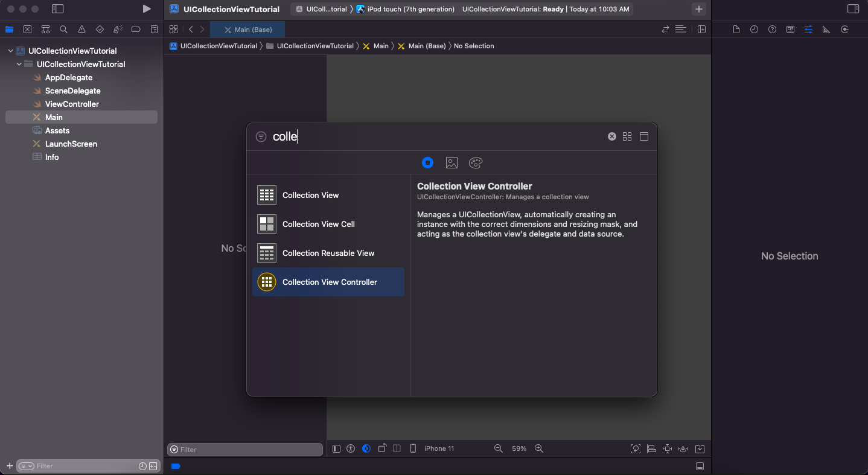Zoom in the storyboard canvas
The height and width of the screenshot is (475, 868).
pyautogui.click(x=539, y=448)
